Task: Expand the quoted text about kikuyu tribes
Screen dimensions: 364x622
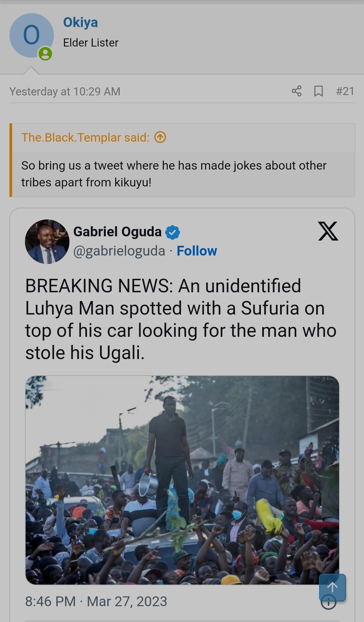Action: coord(174,174)
